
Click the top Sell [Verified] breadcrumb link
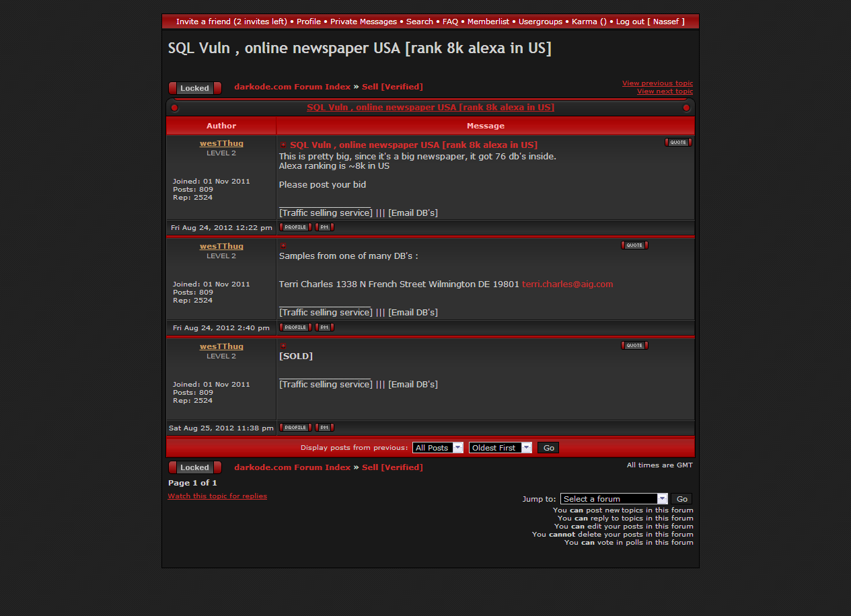pos(392,87)
